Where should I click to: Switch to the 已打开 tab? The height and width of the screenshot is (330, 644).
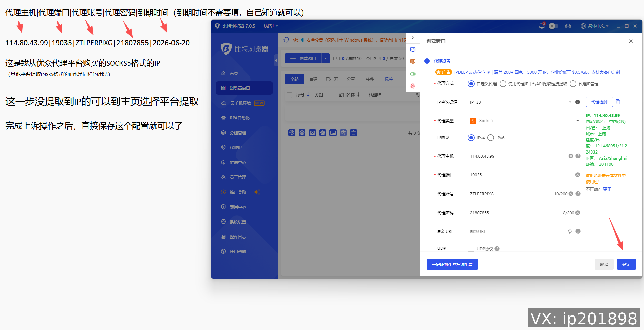click(332, 79)
